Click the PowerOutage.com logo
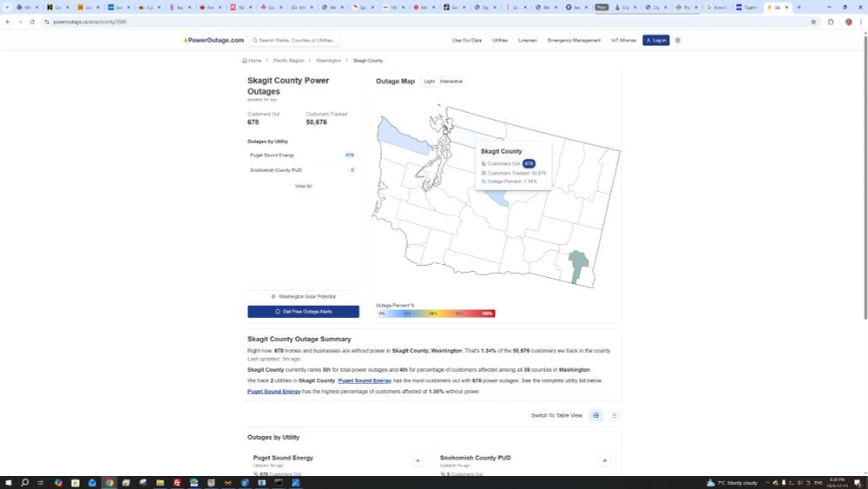This screenshot has height=489, width=868. 214,41
